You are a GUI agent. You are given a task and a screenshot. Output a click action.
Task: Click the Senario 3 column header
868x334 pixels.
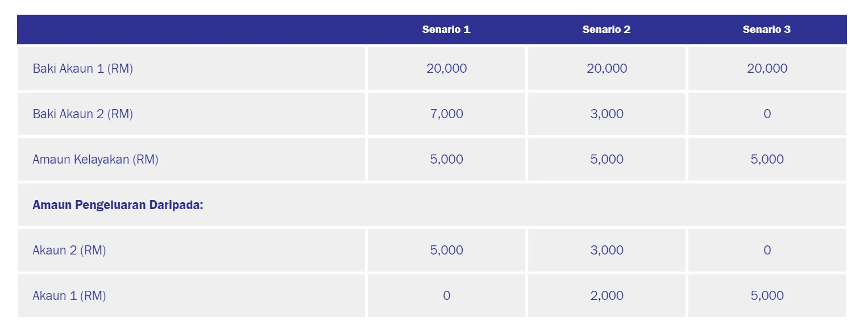pos(766,30)
